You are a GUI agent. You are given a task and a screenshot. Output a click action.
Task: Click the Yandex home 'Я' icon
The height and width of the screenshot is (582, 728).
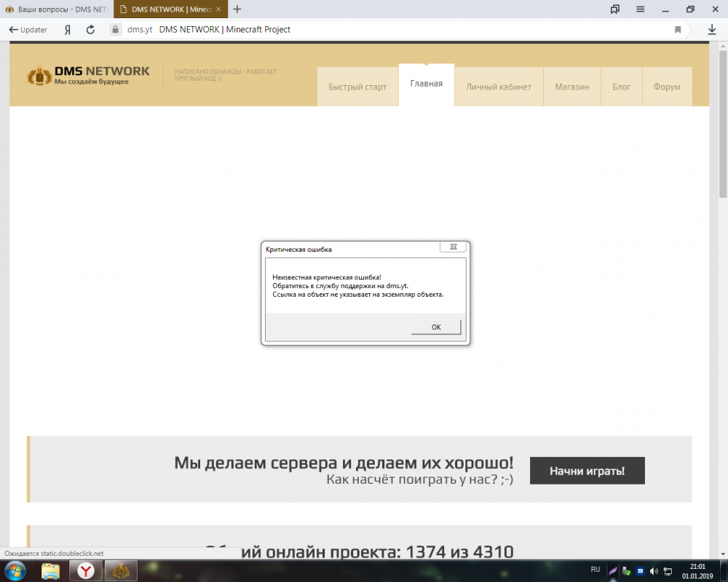pyautogui.click(x=68, y=30)
